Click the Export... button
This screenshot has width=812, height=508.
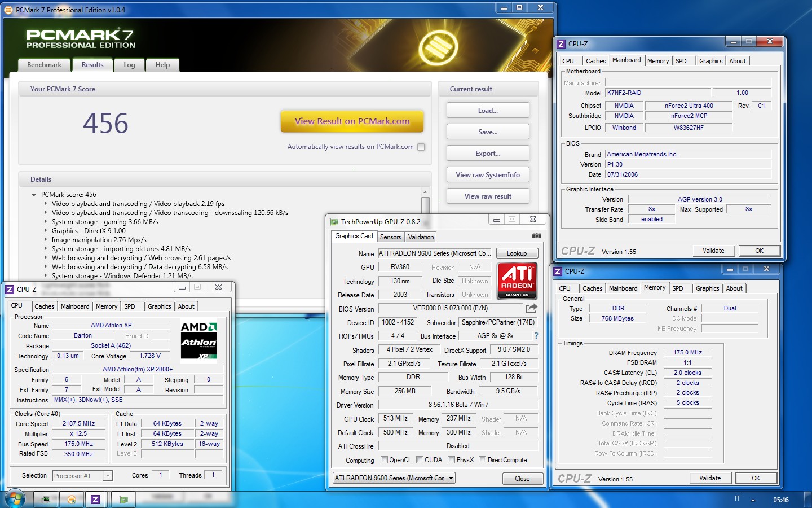488,153
